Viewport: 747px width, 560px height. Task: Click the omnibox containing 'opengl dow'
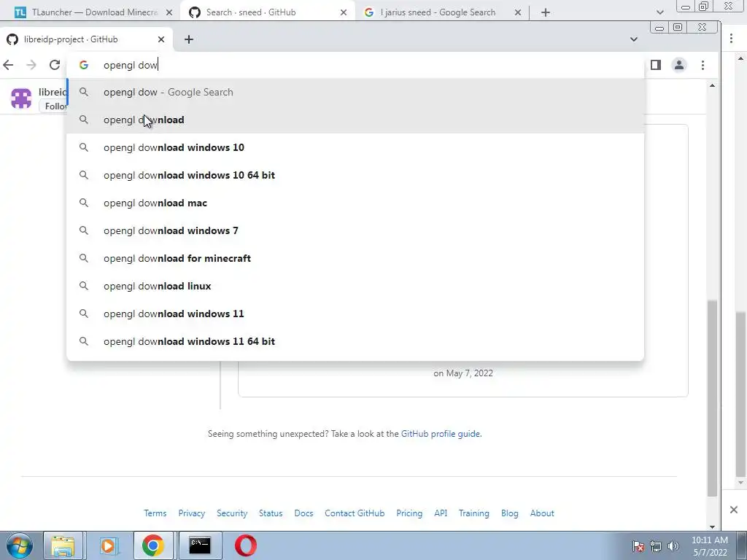355,65
